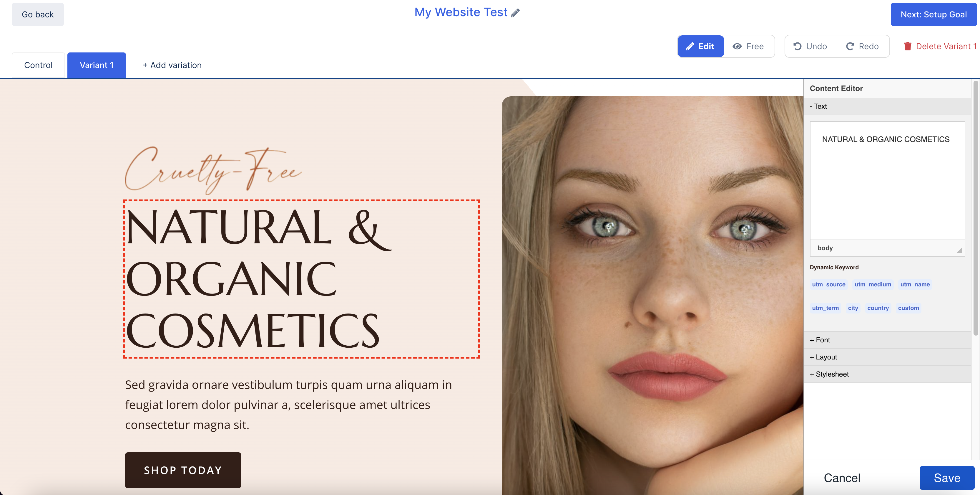Open the Control tab
The height and width of the screenshot is (495, 980).
pyautogui.click(x=39, y=65)
